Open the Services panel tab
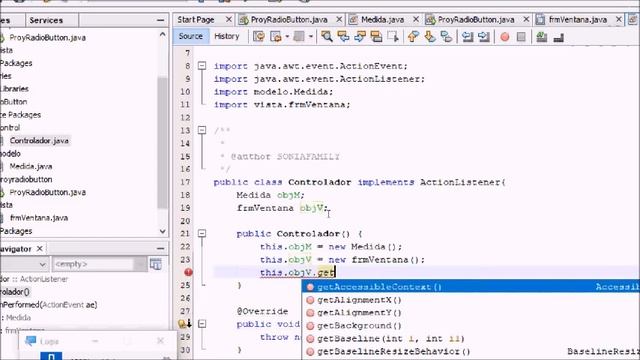Viewport: 640px width, 360px height. point(46,20)
